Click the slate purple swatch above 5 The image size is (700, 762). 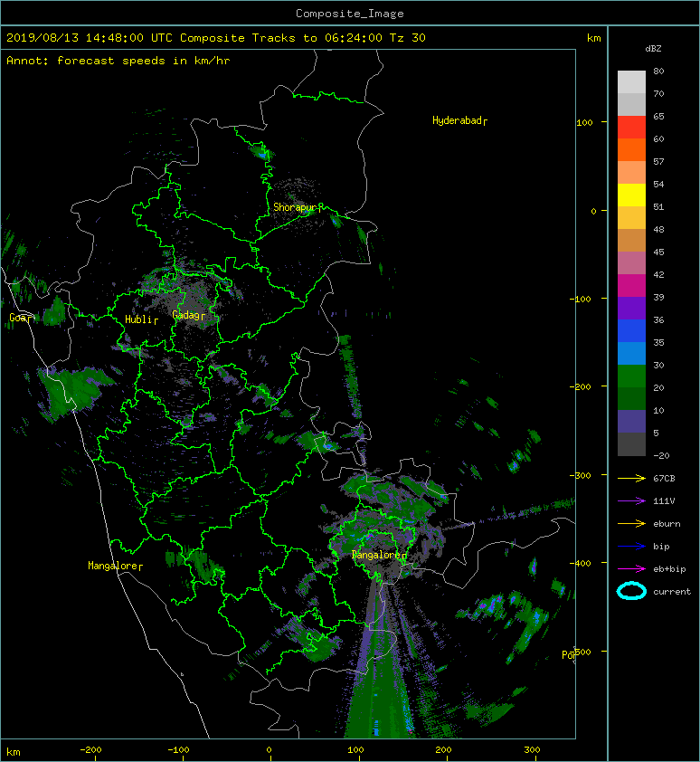631,422
